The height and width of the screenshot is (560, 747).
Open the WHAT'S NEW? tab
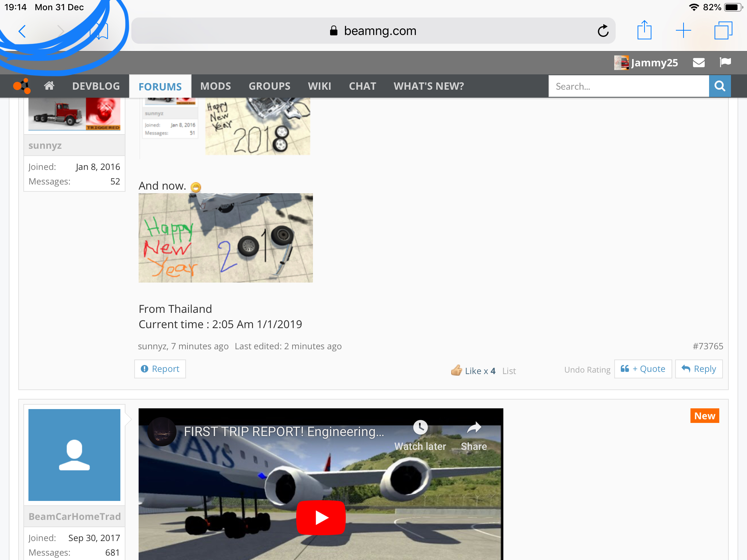click(x=429, y=86)
